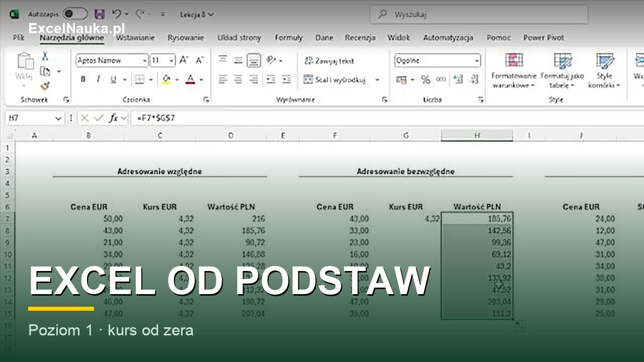Viewport: 644px width, 362px height.
Task: Switch to the Formuły tab
Action: pyautogui.click(x=289, y=38)
